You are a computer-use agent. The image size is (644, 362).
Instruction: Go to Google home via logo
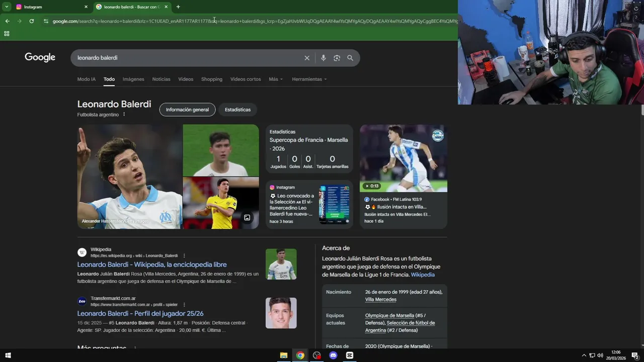[40, 57]
